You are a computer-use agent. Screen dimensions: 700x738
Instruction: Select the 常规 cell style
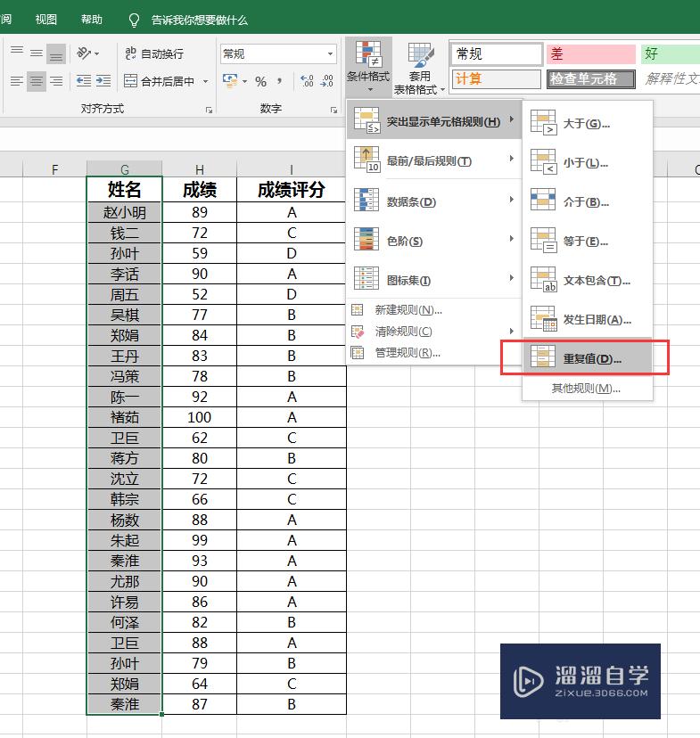tap(497, 54)
